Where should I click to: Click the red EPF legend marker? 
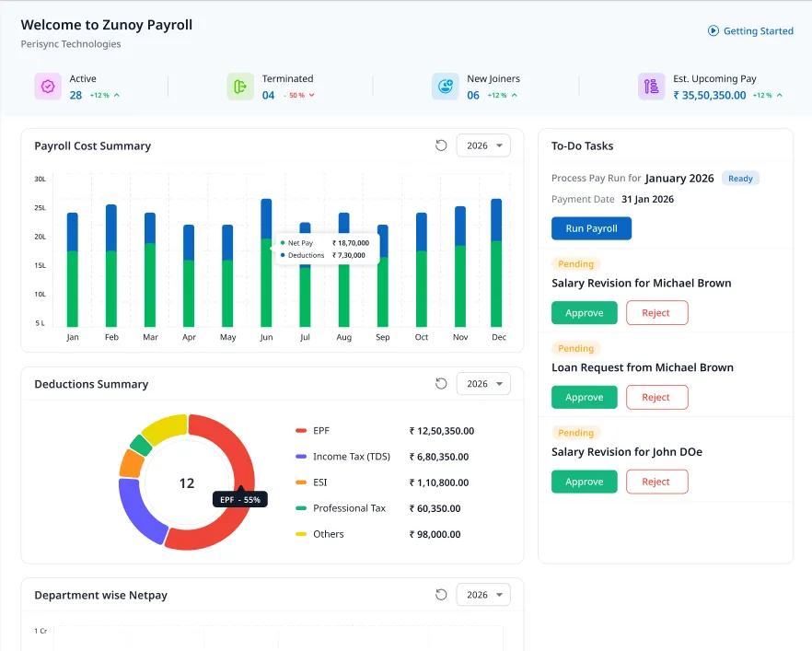[x=301, y=430]
